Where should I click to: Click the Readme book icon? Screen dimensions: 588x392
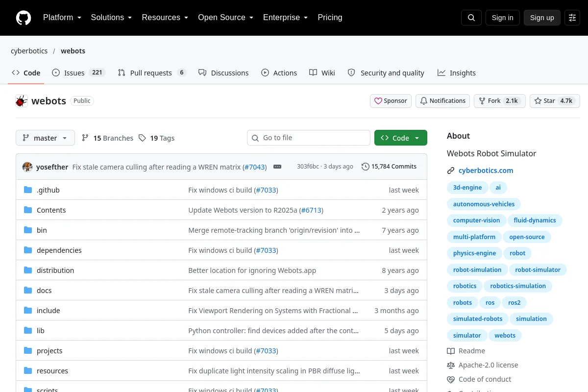(451, 351)
